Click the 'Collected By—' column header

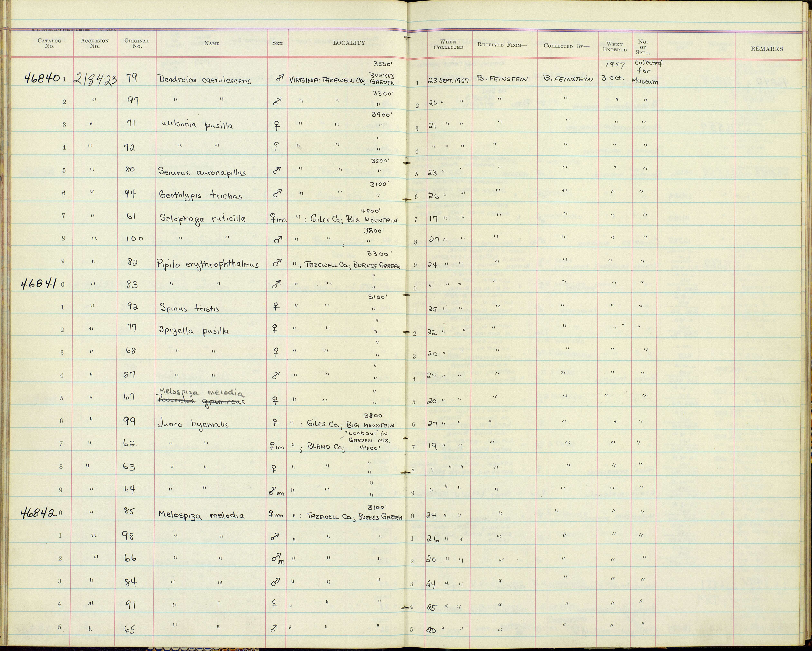click(566, 46)
